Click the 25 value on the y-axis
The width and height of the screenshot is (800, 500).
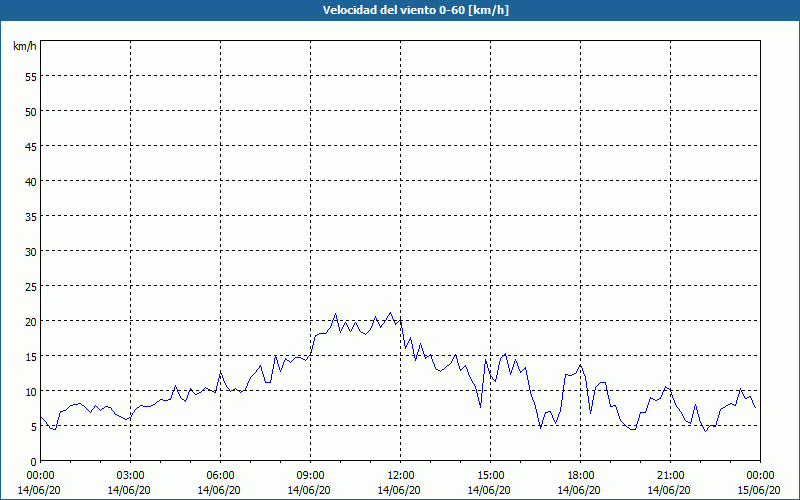[31, 287]
